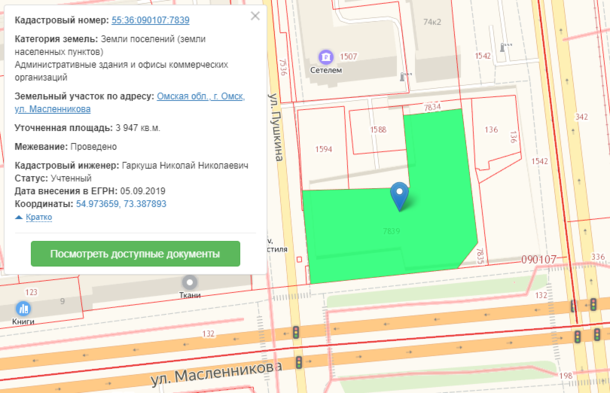The height and width of the screenshot is (393, 610).
Task: Click Кадастровый инженер name Гаркуша Николай Николаевич
Action: point(185,165)
